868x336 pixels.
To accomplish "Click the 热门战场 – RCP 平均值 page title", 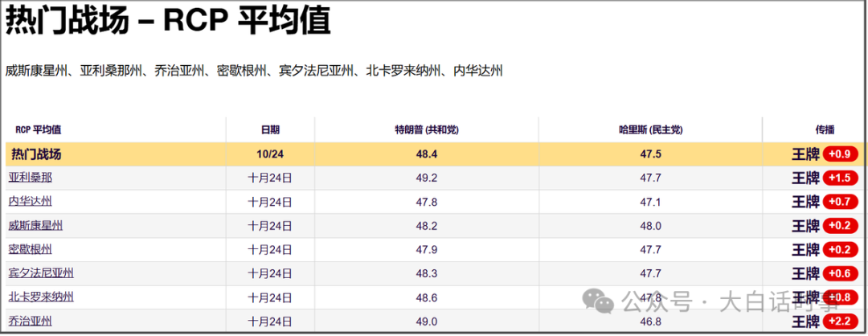I will pyautogui.click(x=168, y=22).
